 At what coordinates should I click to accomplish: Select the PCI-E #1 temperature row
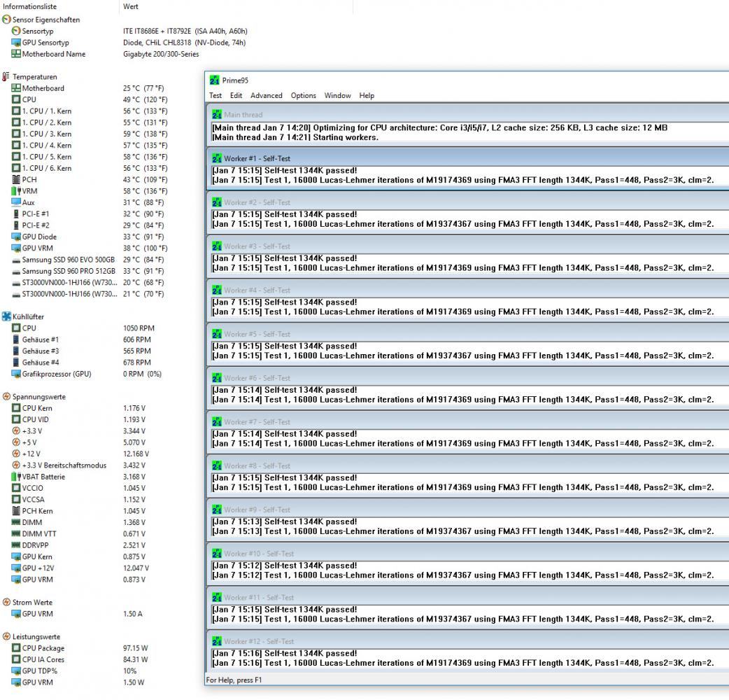click(88, 214)
